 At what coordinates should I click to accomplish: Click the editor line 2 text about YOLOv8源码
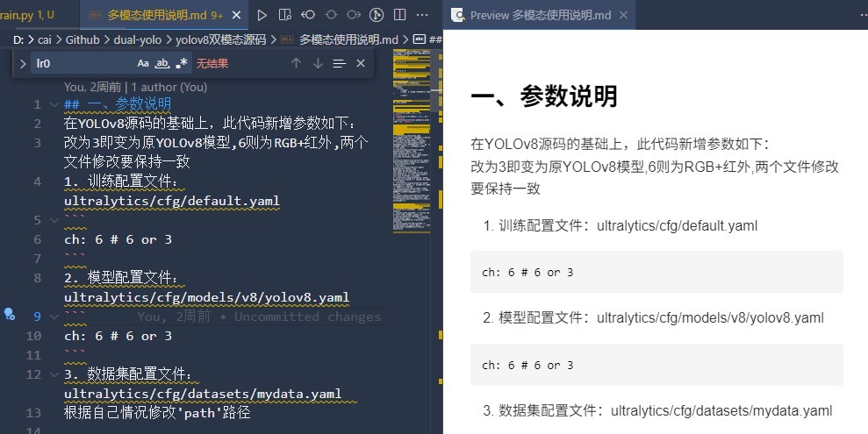tap(211, 124)
